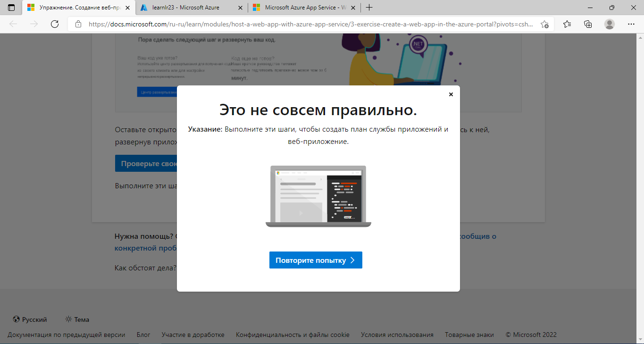Open the 'Тема' theme selector
The image size is (644, 344).
[77, 319]
